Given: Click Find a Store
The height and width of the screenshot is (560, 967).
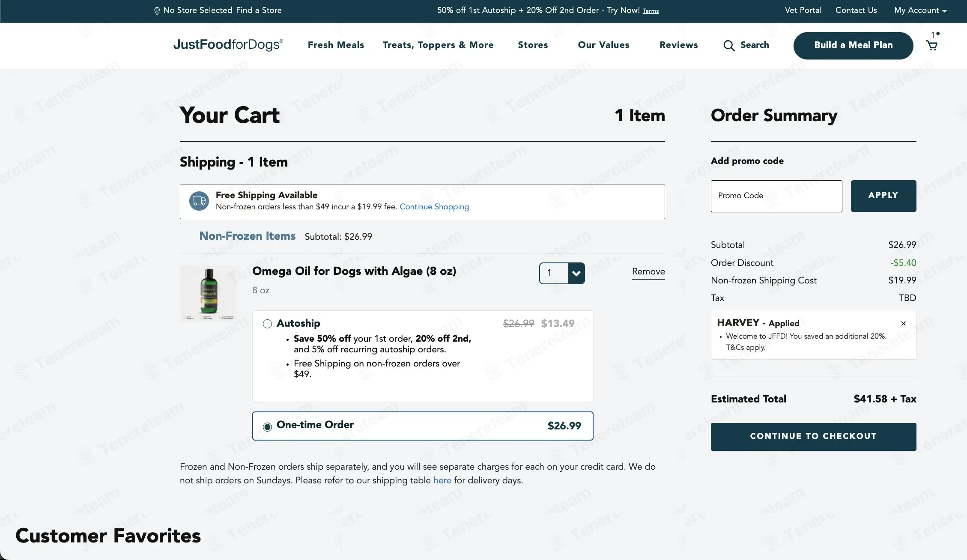Looking at the screenshot, I should coord(259,10).
